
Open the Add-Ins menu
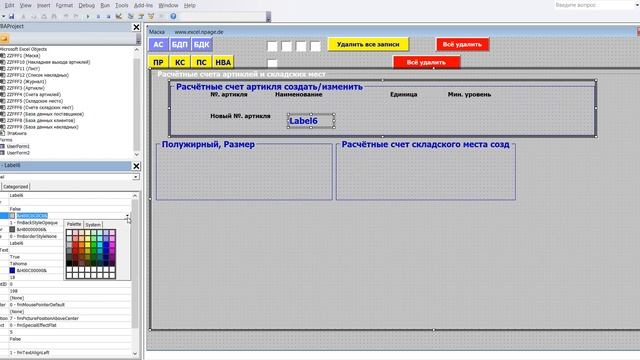(143, 5)
